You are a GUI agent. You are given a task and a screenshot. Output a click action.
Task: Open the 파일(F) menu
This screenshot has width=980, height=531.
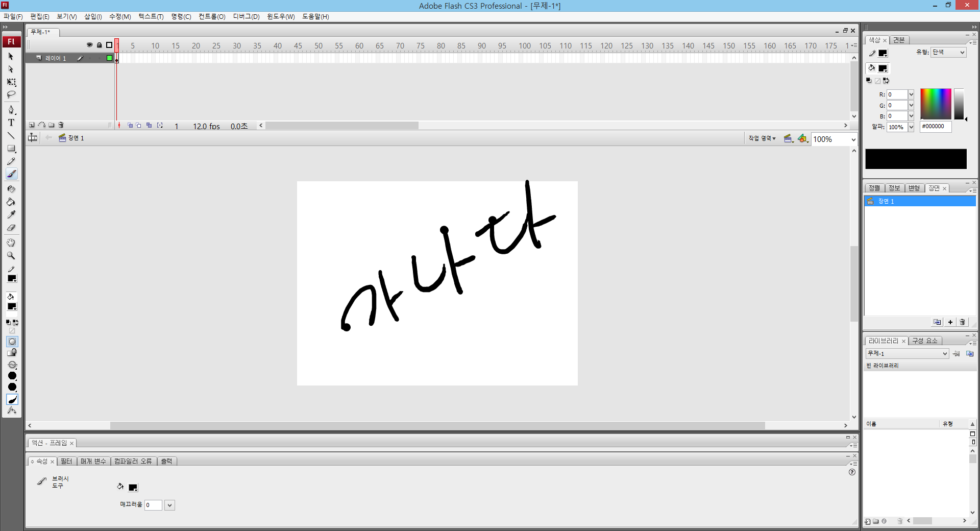[x=13, y=16]
